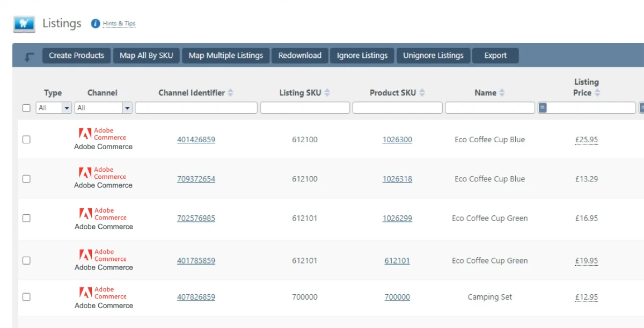Click the Map All By SKU button

[147, 55]
